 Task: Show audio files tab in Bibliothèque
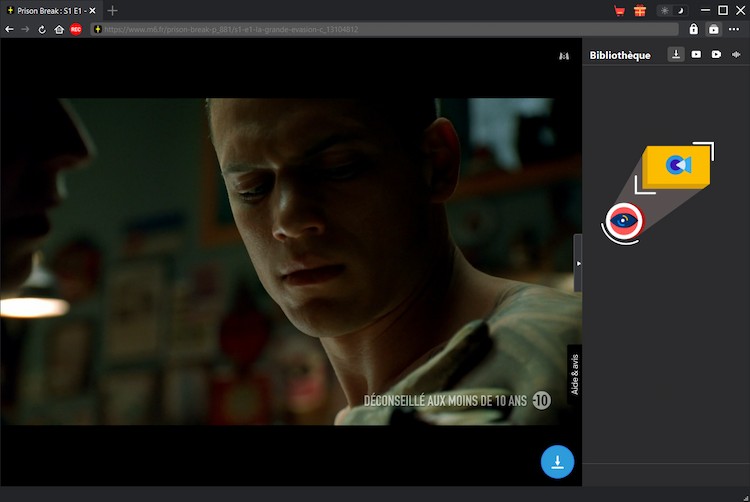coord(736,55)
